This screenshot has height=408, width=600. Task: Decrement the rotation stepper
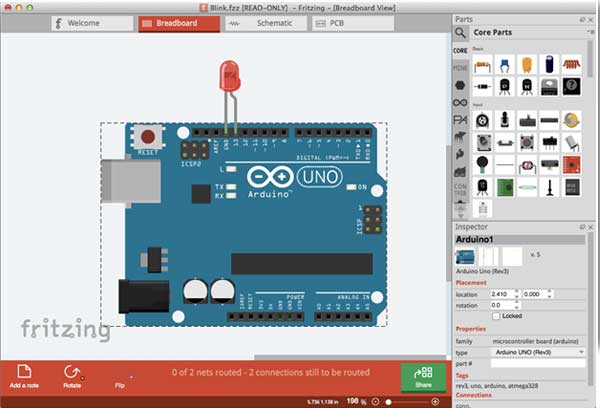pos(517,308)
